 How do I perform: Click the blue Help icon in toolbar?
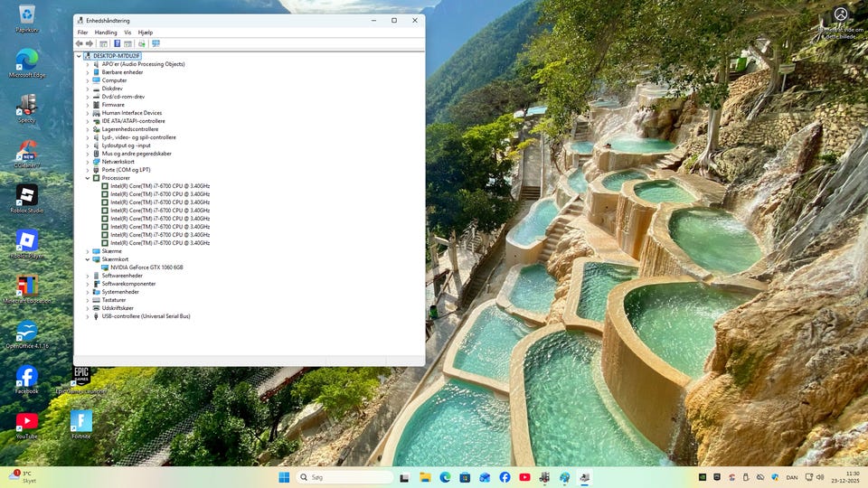tap(117, 43)
